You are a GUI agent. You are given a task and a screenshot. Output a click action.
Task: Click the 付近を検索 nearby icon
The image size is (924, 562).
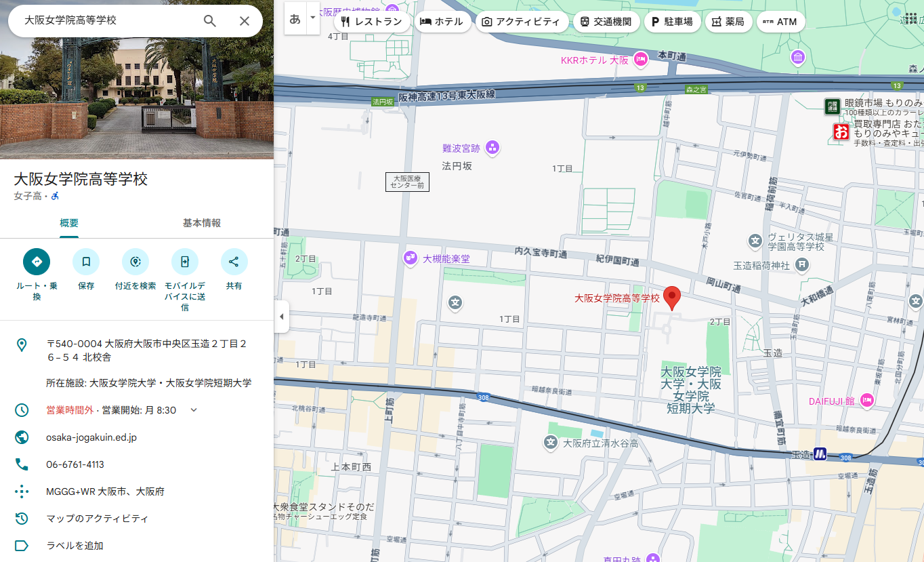[x=135, y=262]
